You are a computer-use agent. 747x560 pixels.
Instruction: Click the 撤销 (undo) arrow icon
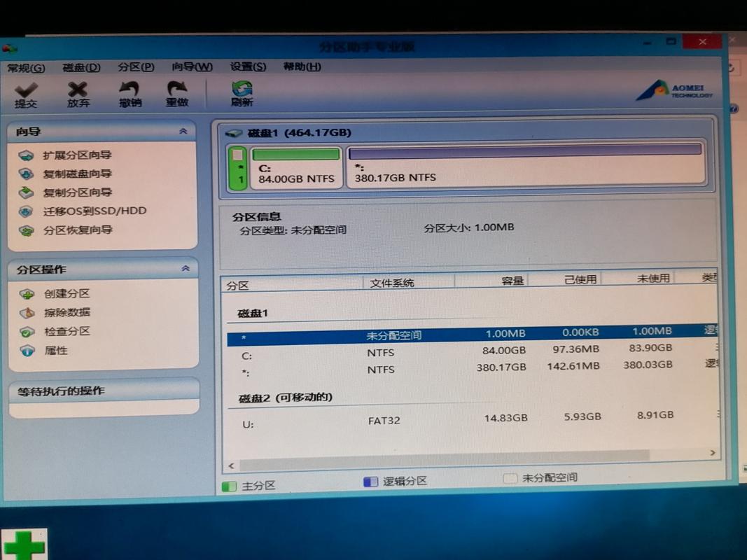(x=129, y=89)
